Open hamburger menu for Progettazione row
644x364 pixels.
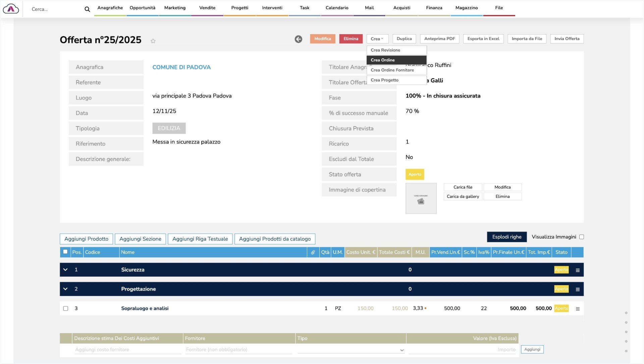[x=578, y=290]
